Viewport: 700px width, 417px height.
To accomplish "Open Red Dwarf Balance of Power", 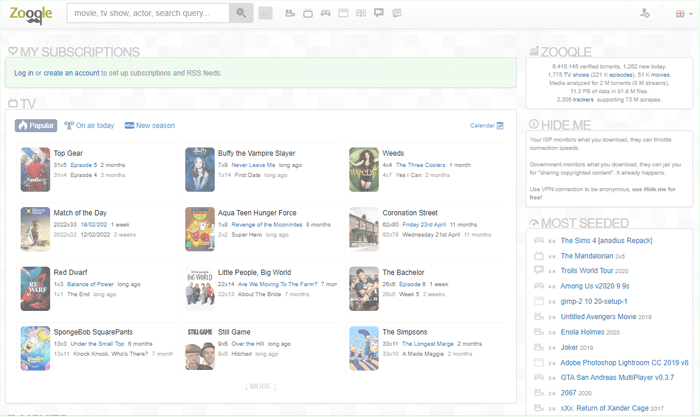I will click(x=90, y=284).
